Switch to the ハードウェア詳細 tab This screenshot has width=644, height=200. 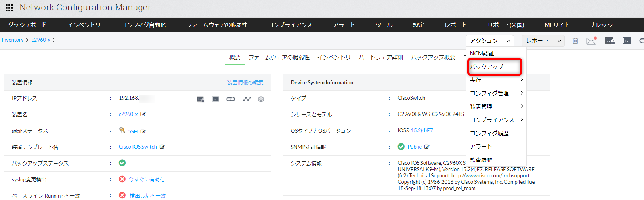tap(380, 57)
